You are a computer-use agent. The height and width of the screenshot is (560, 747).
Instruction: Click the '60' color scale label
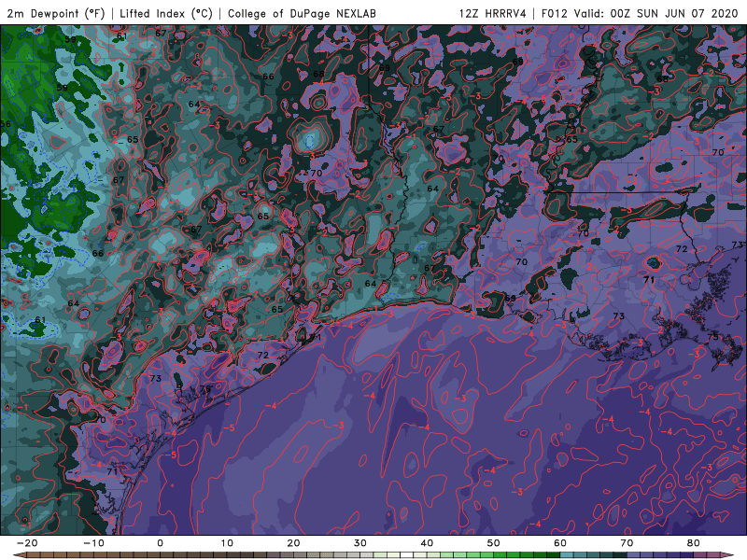click(x=560, y=543)
